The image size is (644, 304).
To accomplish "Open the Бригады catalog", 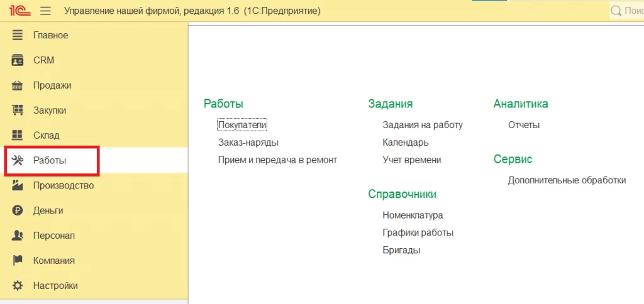I will 401,250.
